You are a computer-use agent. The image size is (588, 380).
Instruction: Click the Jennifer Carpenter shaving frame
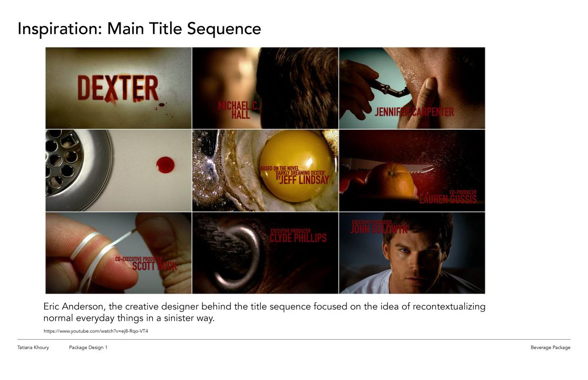point(412,88)
